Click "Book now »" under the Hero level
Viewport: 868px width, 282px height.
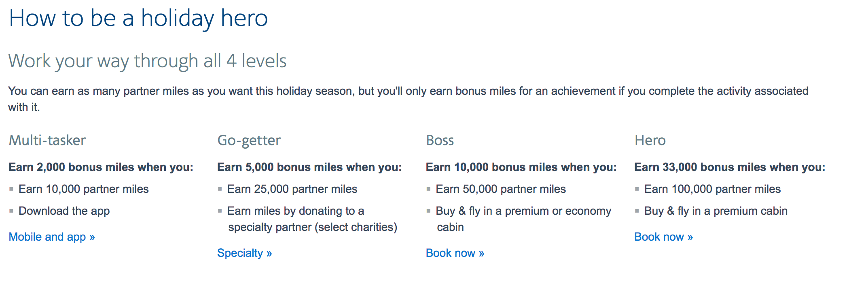point(663,237)
